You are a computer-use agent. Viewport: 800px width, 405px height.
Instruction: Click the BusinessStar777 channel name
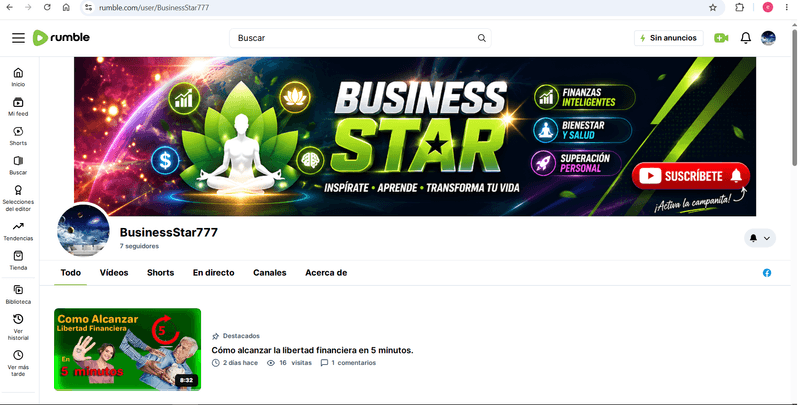pos(169,233)
